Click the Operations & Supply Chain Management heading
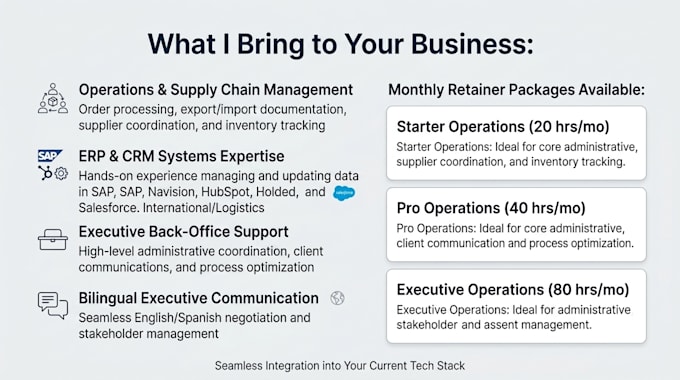 click(216, 90)
